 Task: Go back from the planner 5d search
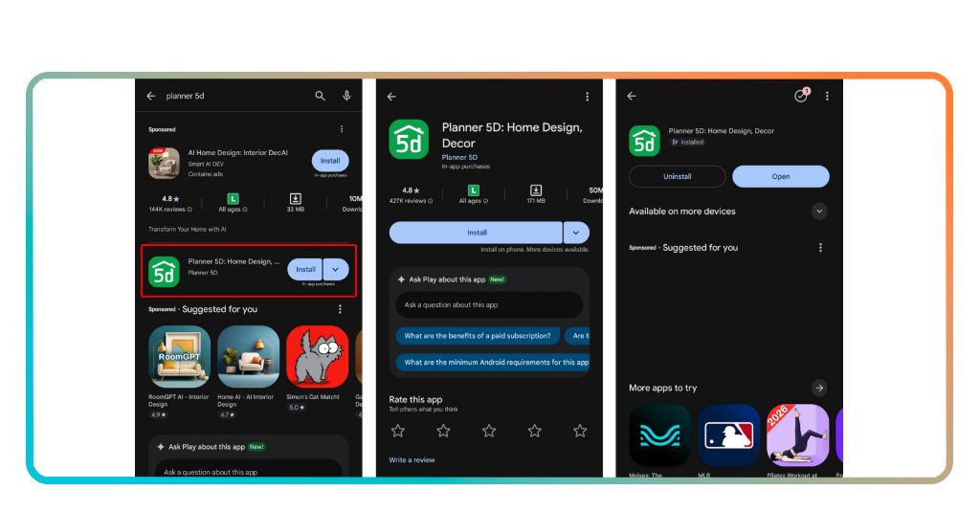151,96
